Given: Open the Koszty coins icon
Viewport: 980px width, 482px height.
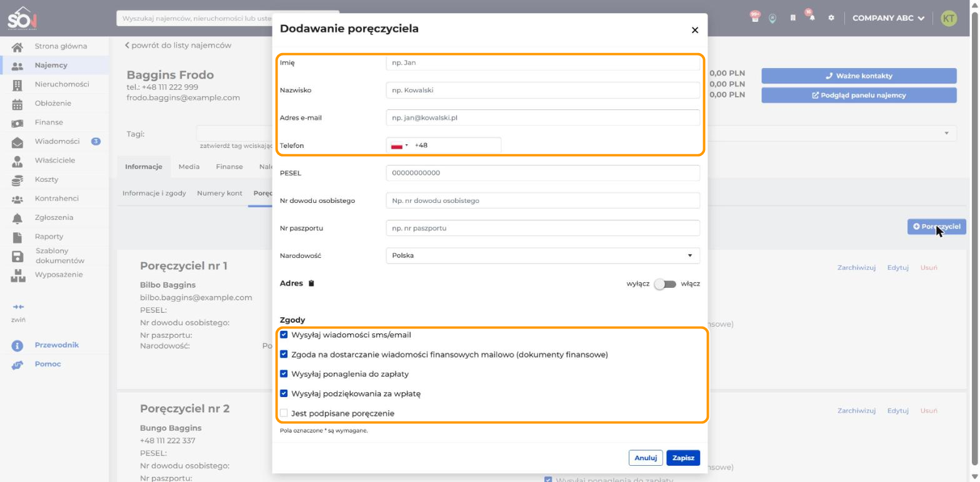Looking at the screenshot, I should click(18, 180).
